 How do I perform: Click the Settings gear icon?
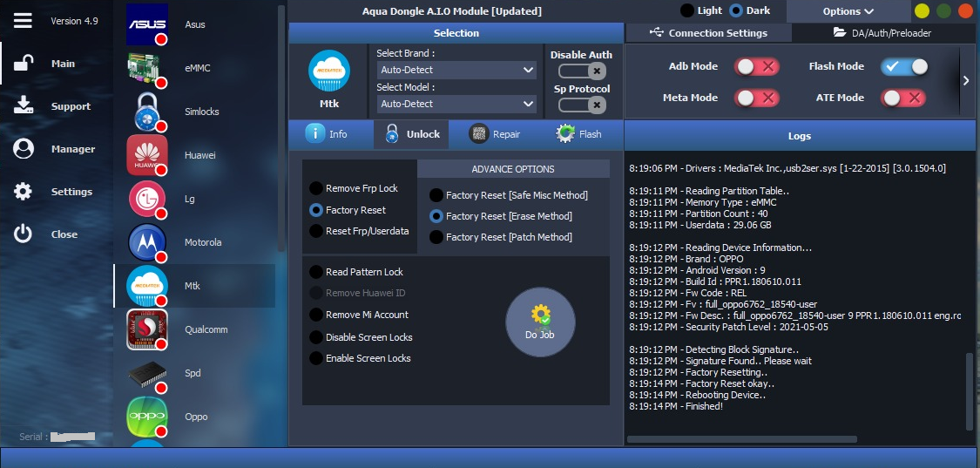[24, 192]
